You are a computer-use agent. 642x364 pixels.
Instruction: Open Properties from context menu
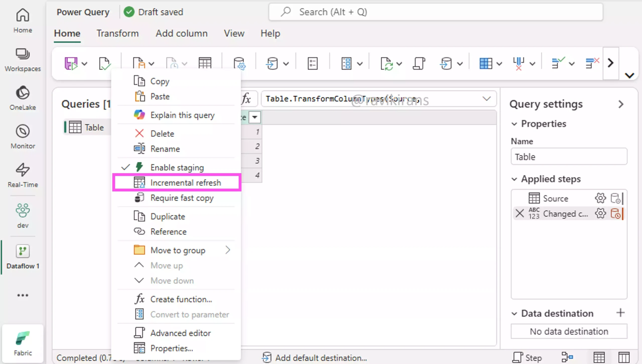click(x=177, y=348)
